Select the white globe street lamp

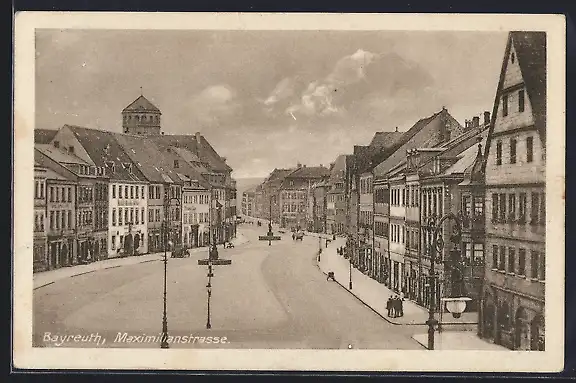[456, 307]
